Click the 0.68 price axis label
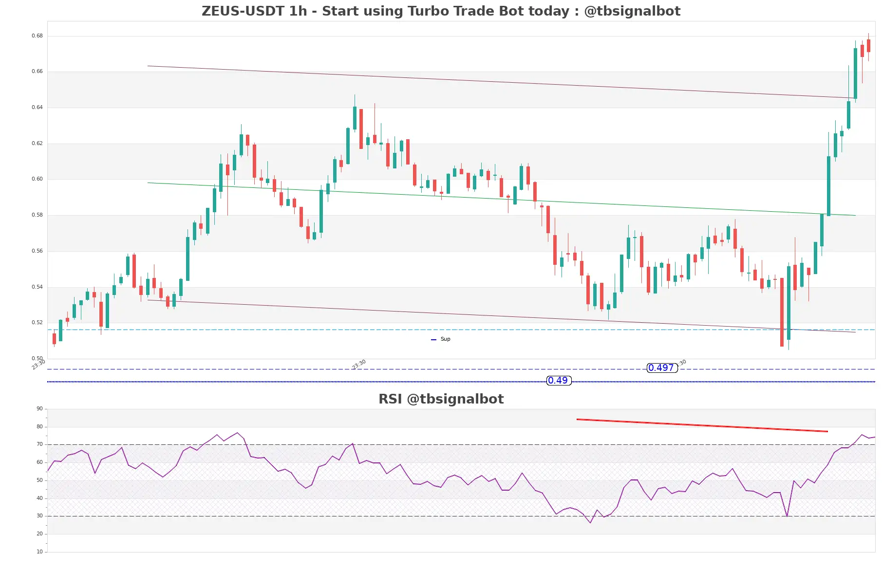This screenshot has height=588, width=882. (x=37, y=36)
